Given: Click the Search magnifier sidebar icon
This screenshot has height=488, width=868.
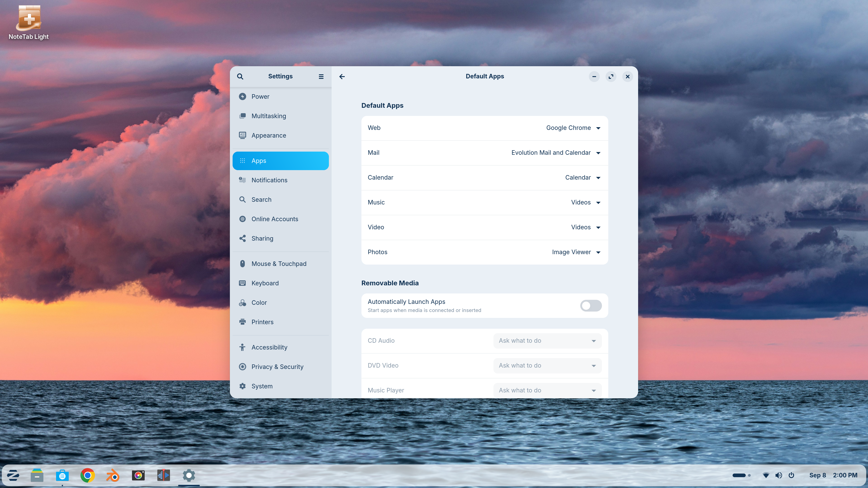Looking at the screenshot, I should point(242,199).
